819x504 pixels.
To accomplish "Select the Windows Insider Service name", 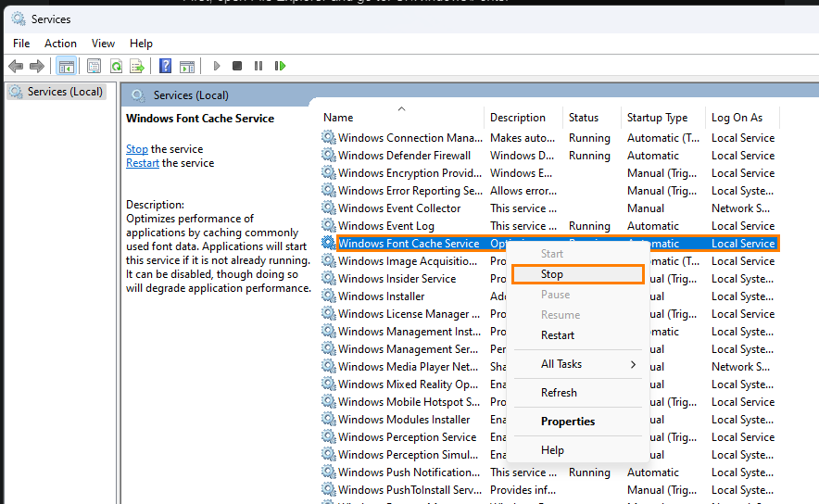I will [397, 279].
